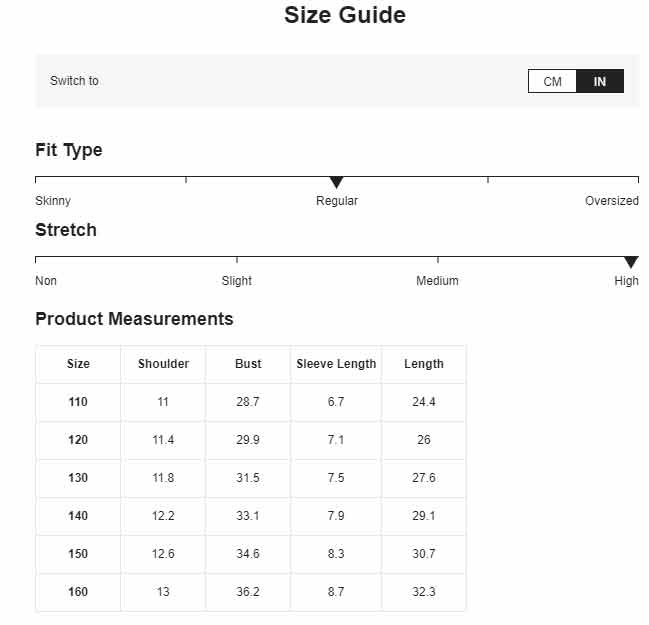Image resolution: width=649 pixels, height=625 pixels.
Task: Select the size 160 row header
Action: [78, 592]
